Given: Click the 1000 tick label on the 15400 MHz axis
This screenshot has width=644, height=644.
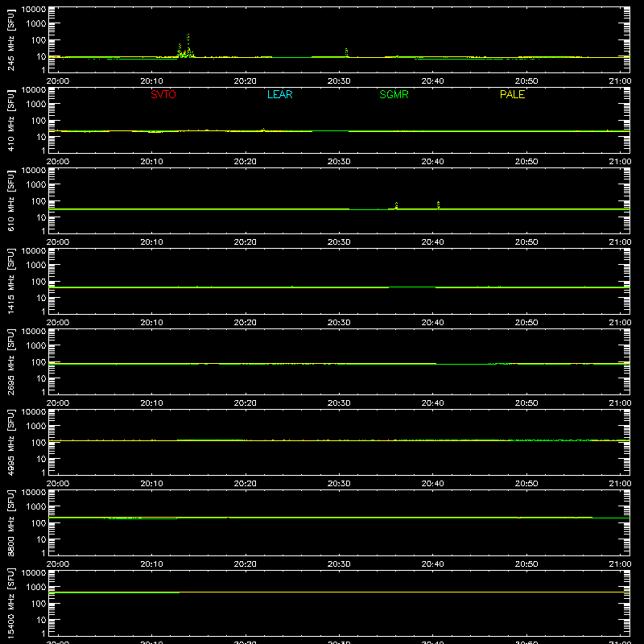Looking at the screenshot, I should click(36, 588).
